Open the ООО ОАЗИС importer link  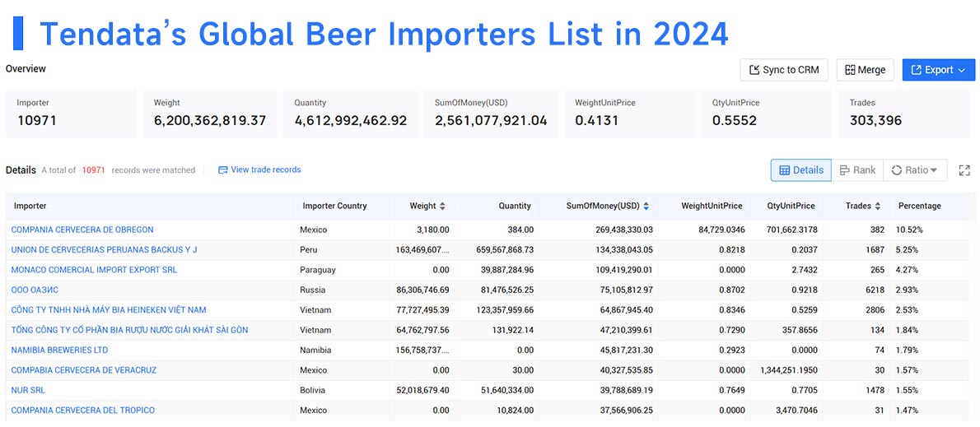(x=35, y=290)
